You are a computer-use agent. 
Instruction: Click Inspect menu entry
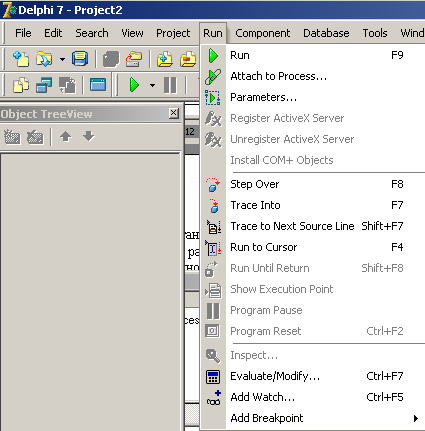pyautogui.click(x=313, y=355)
